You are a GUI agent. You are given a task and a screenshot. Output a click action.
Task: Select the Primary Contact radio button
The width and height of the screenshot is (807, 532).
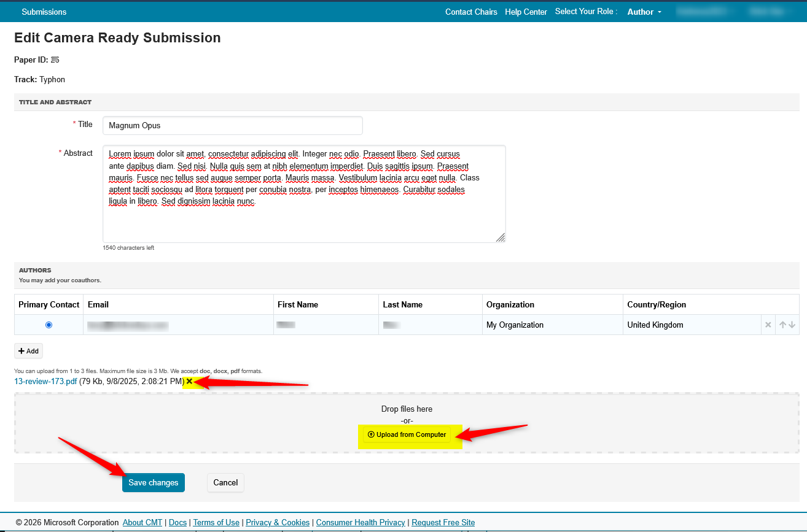pyautogui.click(x=49, y=325)
